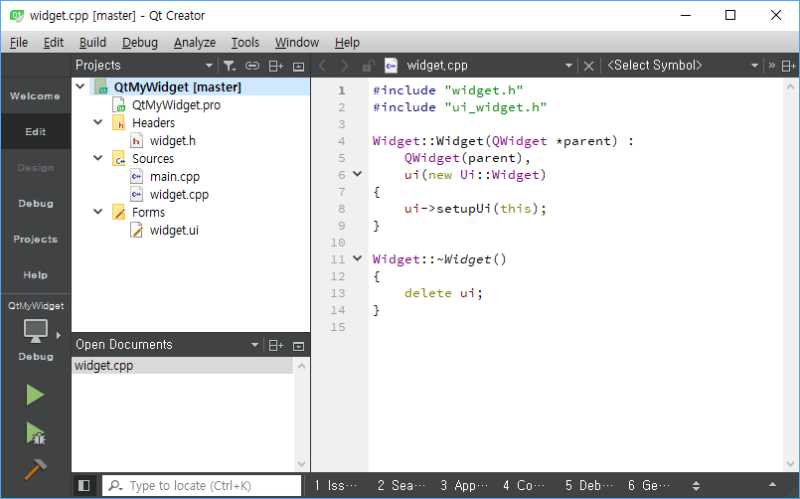Click the editor vertical scrollbar down arrow
The height and width of the screenshot is (499, 800).
790,464
